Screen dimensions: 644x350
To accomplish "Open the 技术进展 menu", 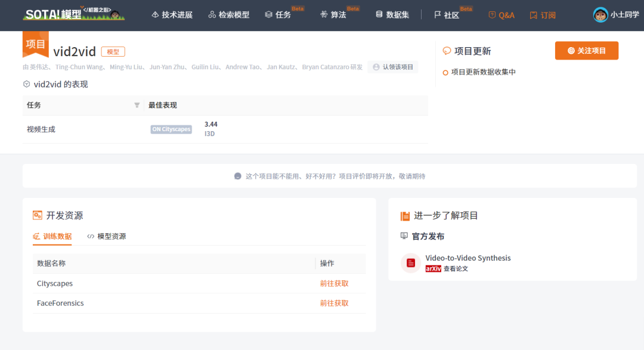I will coord(172,15).
